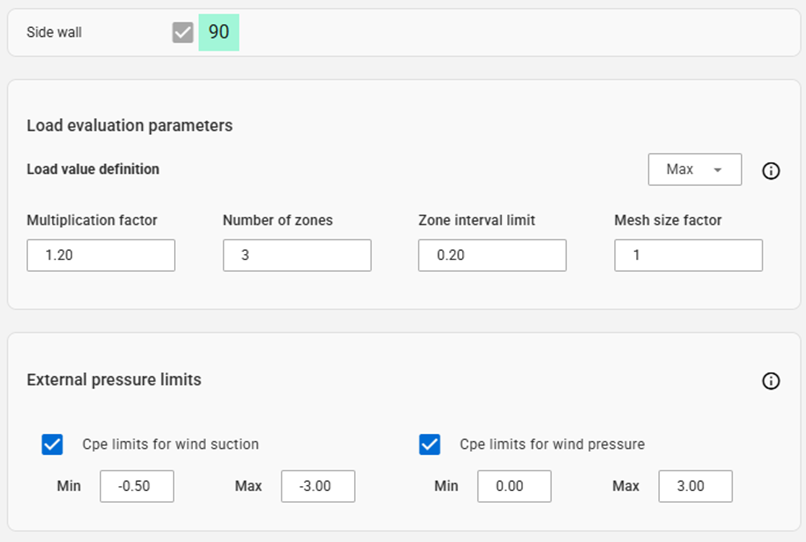Click the External pressure limits heading
Screen dimensions: 806x542
(114, 380)
